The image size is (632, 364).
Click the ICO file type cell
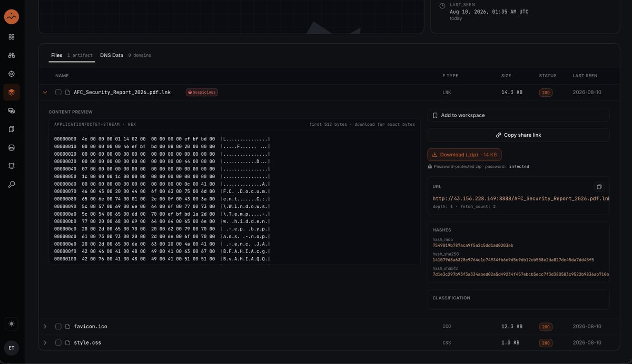tap(447, 327)
